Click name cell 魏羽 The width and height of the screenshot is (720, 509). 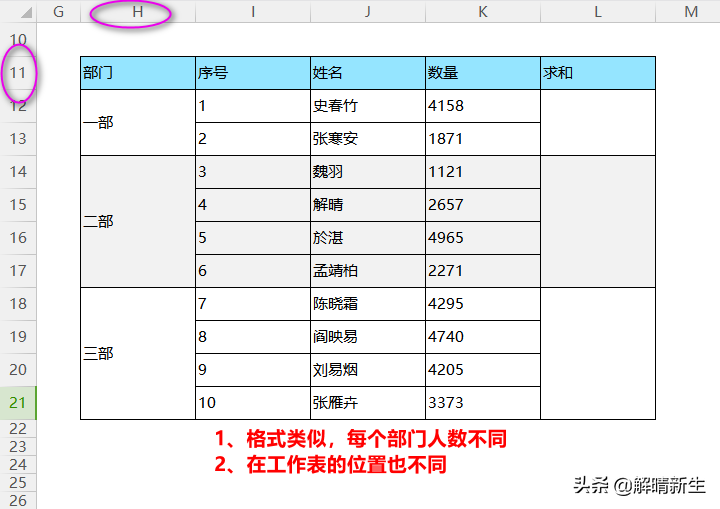[x=368, y=172]
